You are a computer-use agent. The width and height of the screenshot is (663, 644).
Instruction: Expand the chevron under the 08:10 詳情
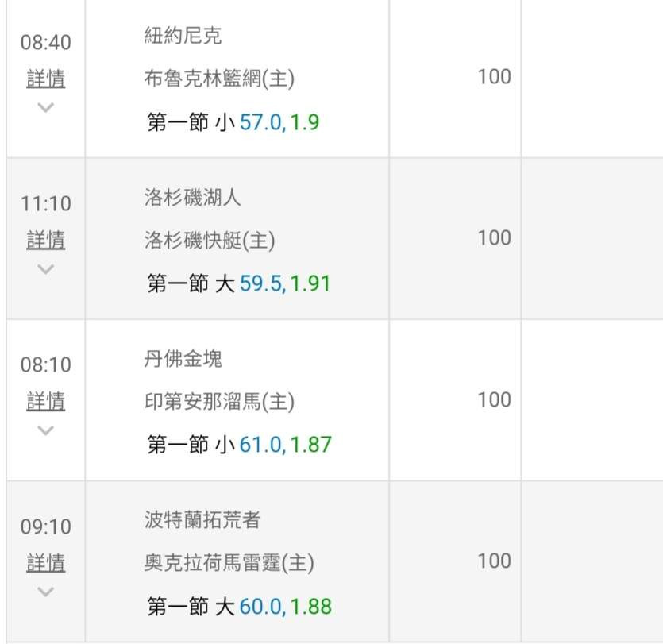[x=46, y=430]
